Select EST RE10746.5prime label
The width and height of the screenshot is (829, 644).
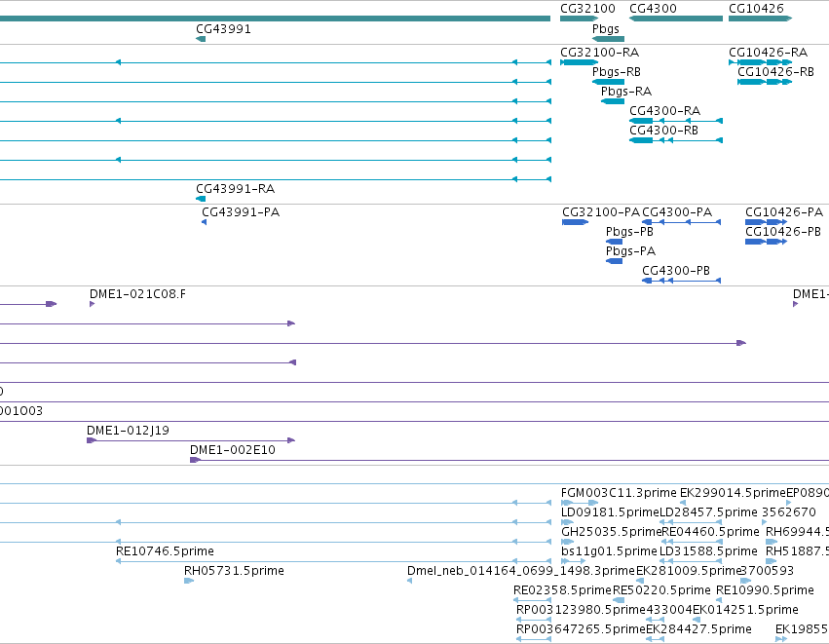165,551
